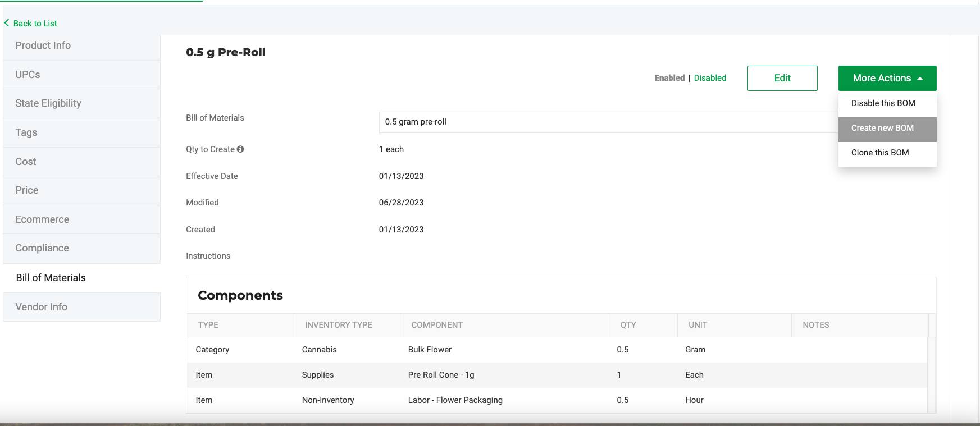Click the Components section heading
This screenshot has width=980, height=426.
click(240, 296)
